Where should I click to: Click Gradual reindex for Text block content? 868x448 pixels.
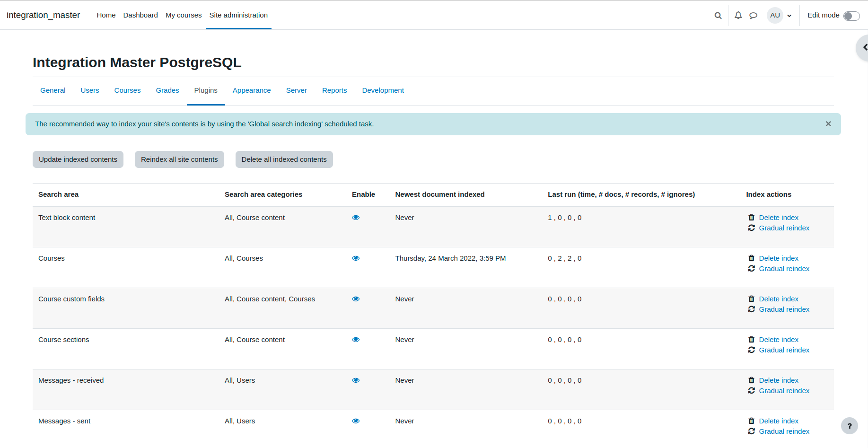784,228
